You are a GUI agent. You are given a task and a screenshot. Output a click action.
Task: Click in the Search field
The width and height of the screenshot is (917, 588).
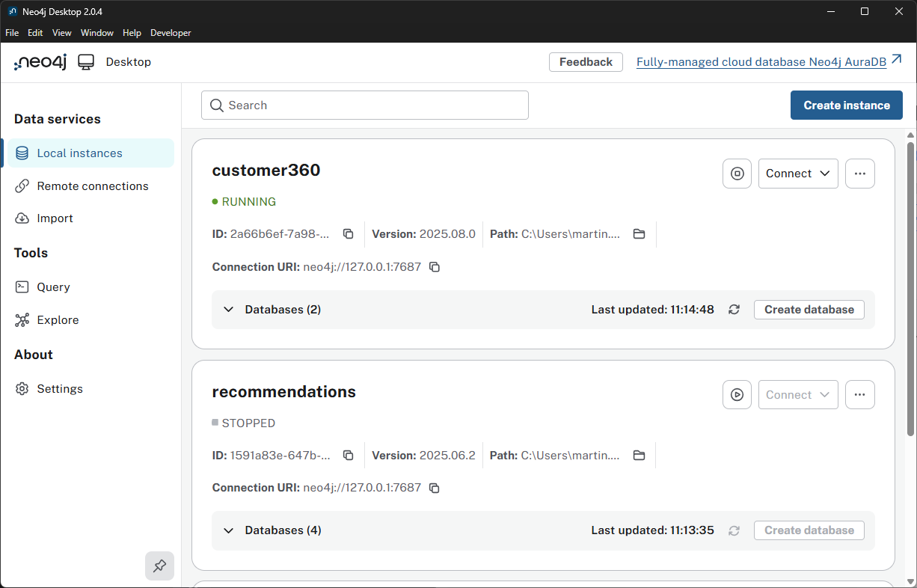coord(365,105)
